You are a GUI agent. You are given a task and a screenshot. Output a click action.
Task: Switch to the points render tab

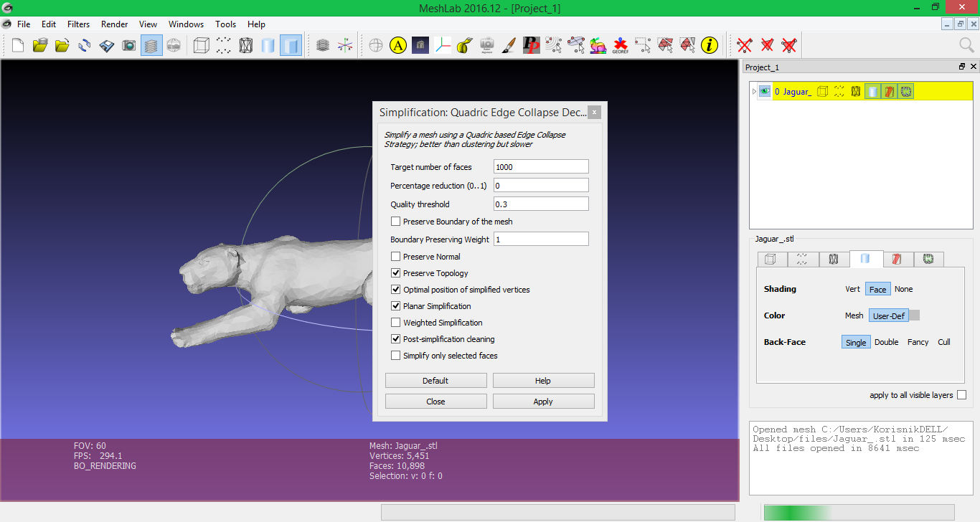click(x=802, y=259)
